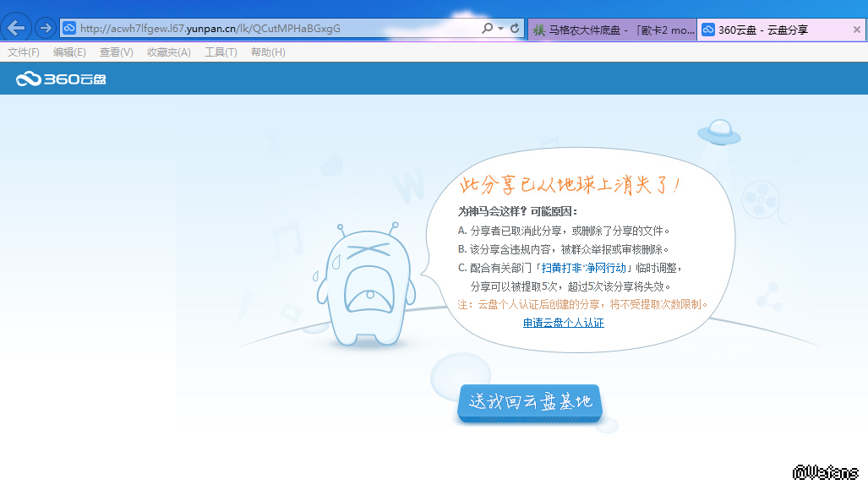The image size is (868, 490).
Task: Click the UFO illustration above speech bubble
Action: click(x=719, y=132)
